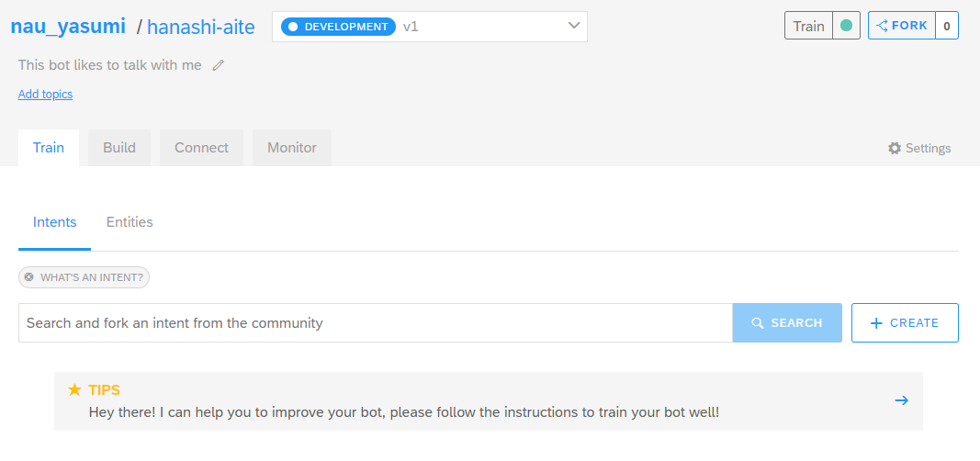Dismiss the What's an Intent chip icon
Image resolution: width=980 pixels, height=461 pixels.
[29, 276]
